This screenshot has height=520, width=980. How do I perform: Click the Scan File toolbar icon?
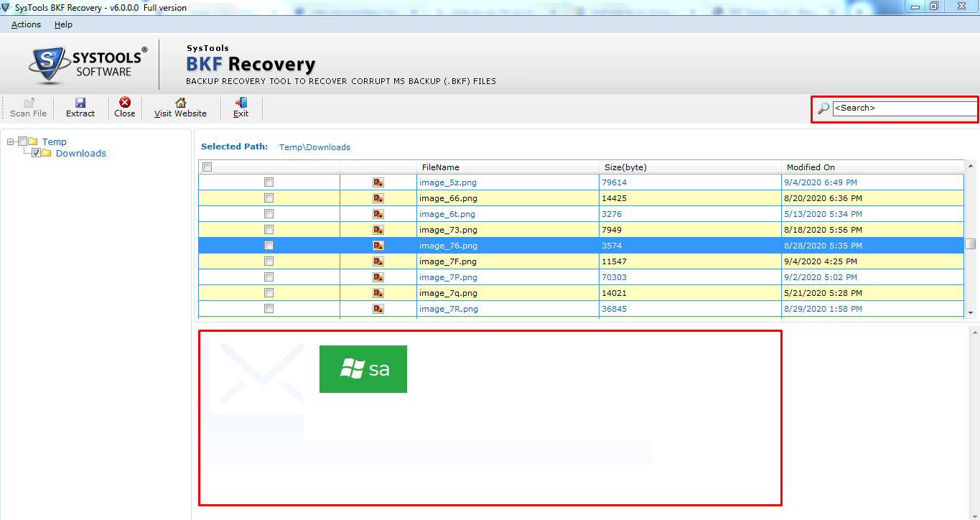coord(29,103)
